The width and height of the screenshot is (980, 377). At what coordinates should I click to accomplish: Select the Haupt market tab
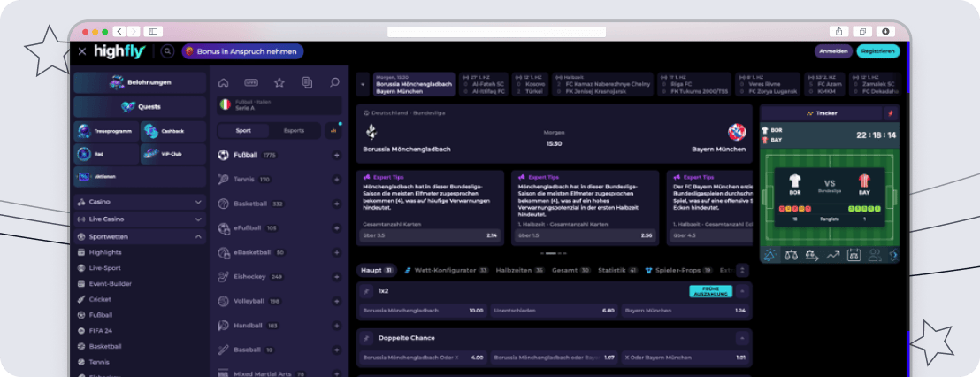point(377,271)
